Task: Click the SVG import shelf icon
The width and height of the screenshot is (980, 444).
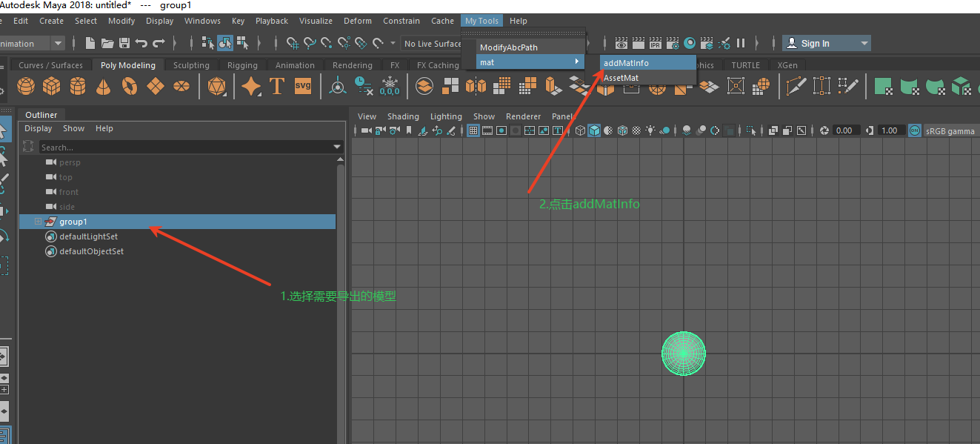Action: (x=303, y=86)
